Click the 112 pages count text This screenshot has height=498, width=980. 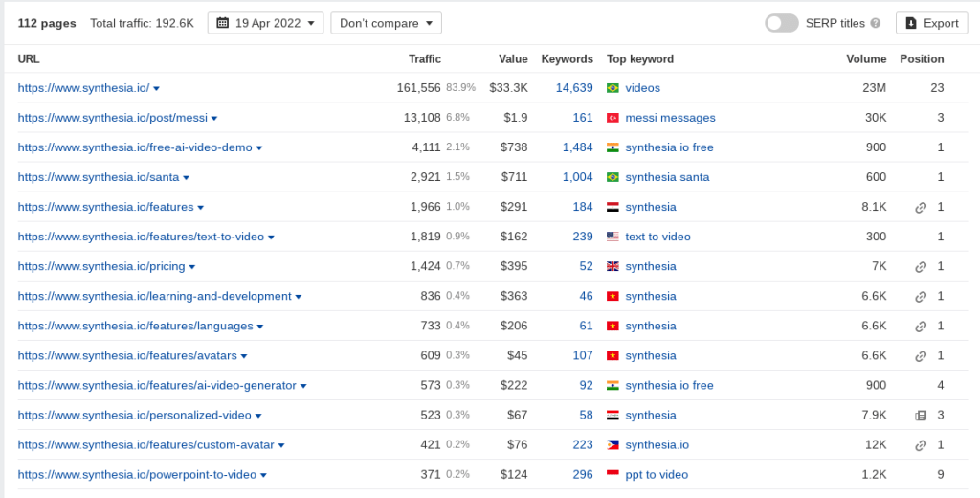click(x=47, y=23)
